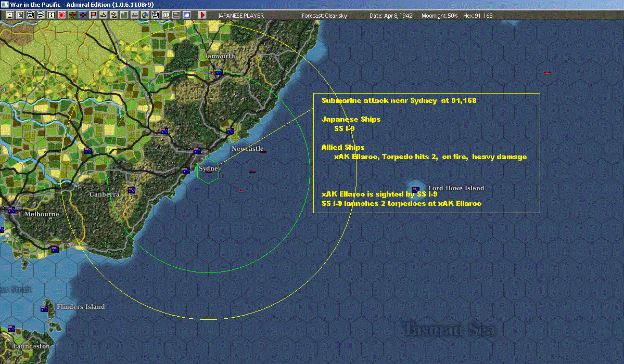Click the OP toolbar button
Image resolution: width=624 pixels, height=364 pixels.
click(x=166, y=15)
